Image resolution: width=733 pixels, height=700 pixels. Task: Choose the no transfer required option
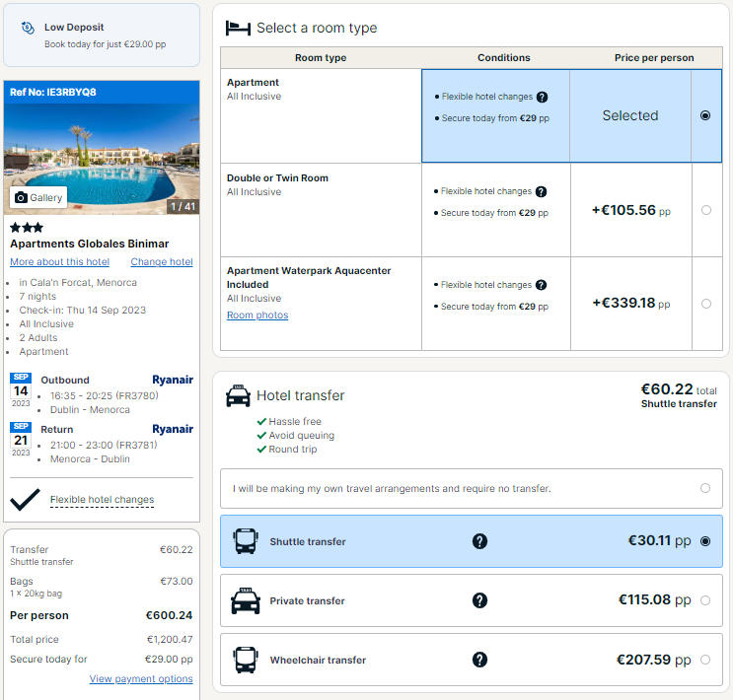472,488
